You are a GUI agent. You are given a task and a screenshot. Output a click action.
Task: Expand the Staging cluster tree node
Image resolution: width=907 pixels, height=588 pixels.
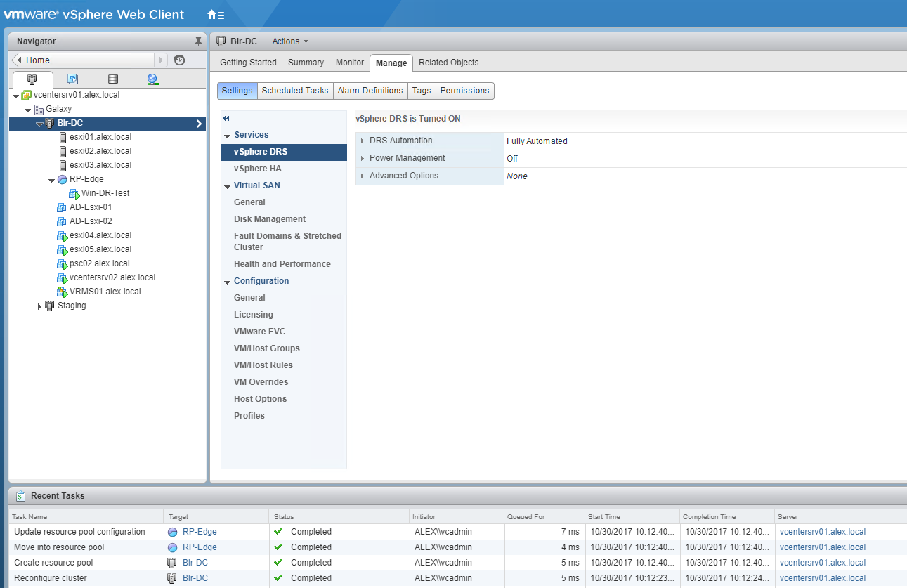(x=39, y=306)
